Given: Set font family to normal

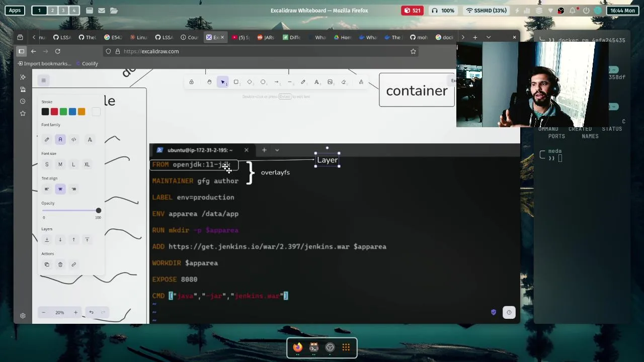Looking at the screenshot, I should pos(60,139).
